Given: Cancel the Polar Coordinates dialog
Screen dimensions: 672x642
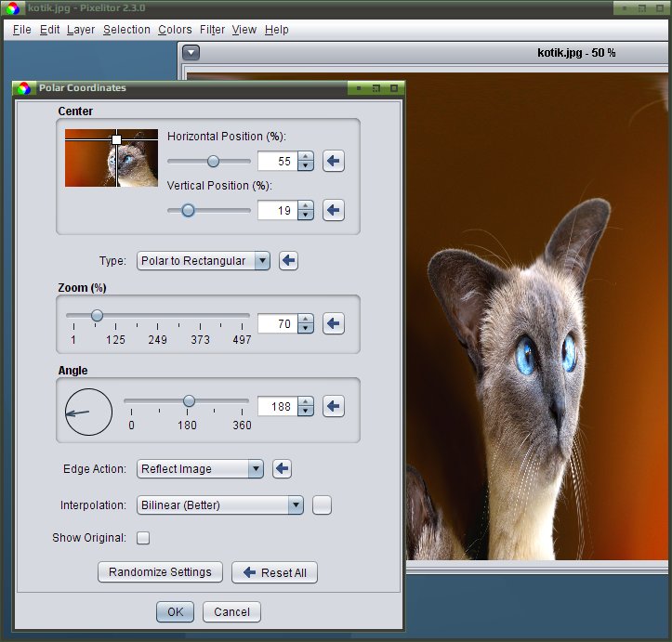Looking at the screenshot, I should (x=231, y=611).
